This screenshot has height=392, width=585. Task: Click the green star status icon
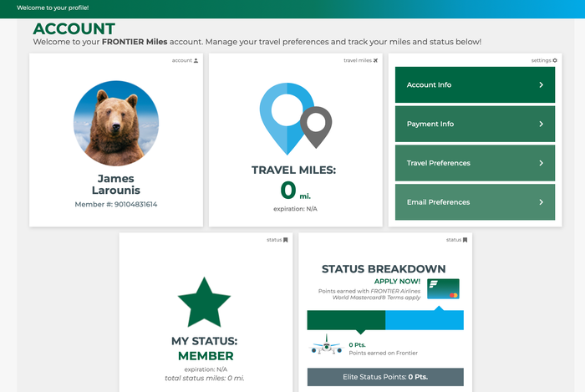pos(204,303)
